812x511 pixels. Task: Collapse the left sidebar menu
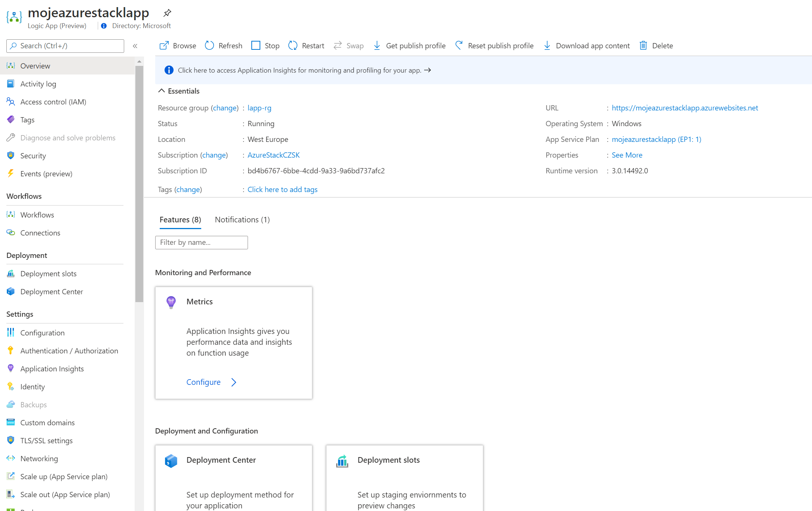[x=135, y=46]
